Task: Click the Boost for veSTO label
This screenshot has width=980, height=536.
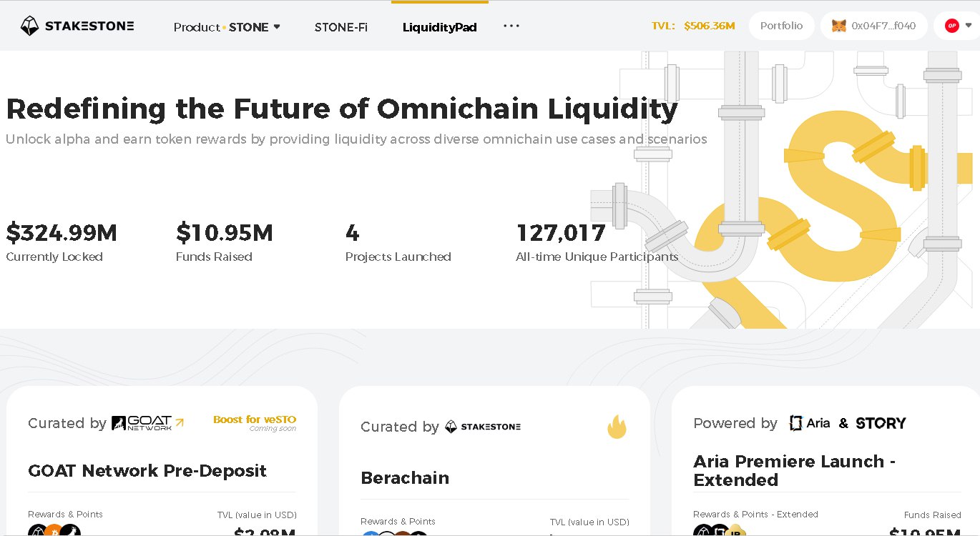Action: pos(254,420)
